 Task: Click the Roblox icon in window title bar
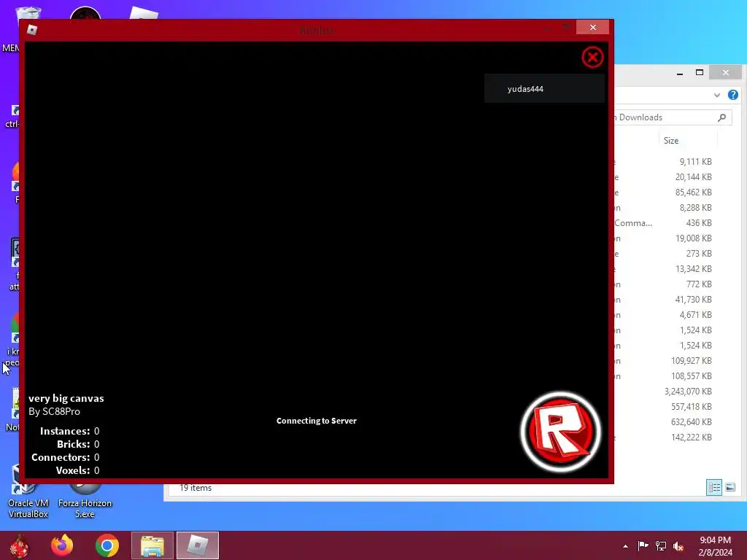point(32,30)
